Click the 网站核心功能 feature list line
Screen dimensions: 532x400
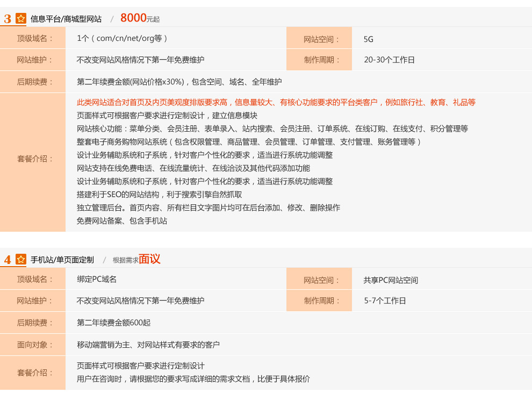click(272, 128)
